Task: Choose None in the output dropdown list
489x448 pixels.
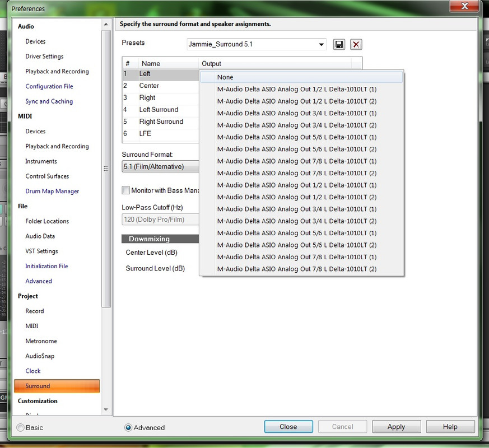Action: pyautogui.click(x=301, y=77)
